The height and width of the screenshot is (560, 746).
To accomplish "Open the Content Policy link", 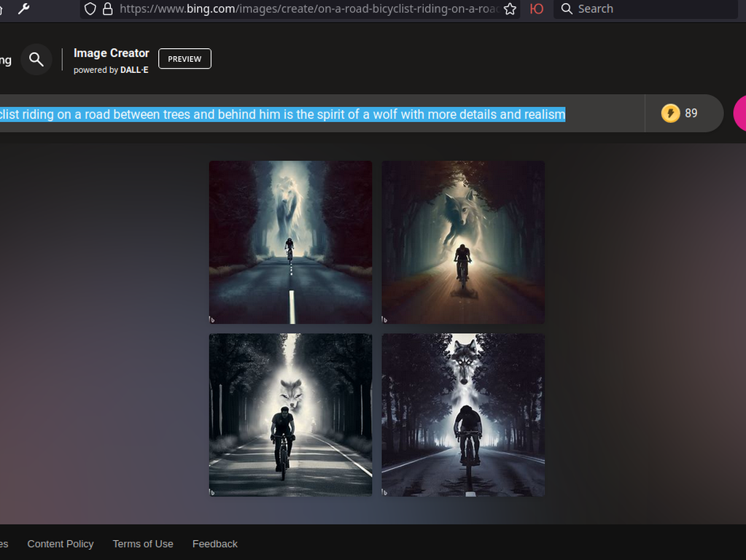I will pyautogui.click(x=61, y=544).
